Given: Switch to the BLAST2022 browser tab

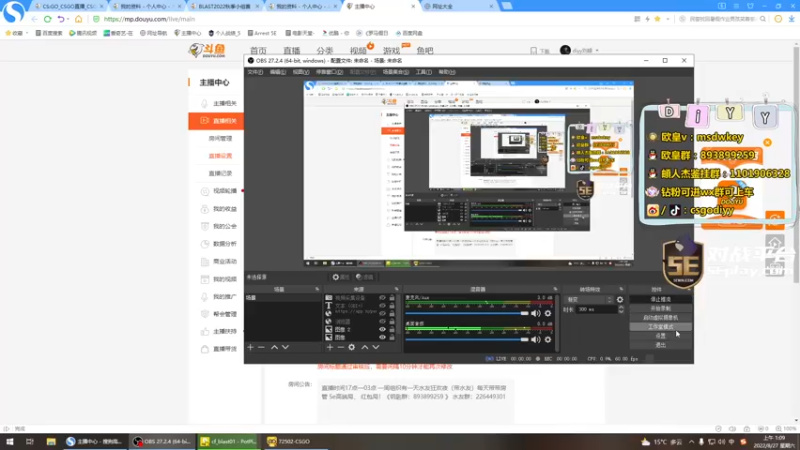Looking at the screenshot, I should (223, 6).
